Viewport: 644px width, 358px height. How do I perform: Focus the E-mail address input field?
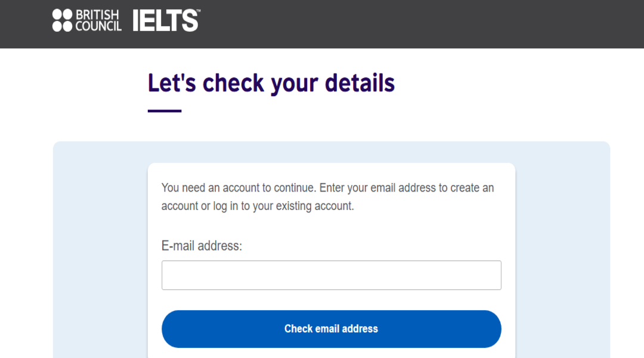pyautogui.click(x=331, y=275)
